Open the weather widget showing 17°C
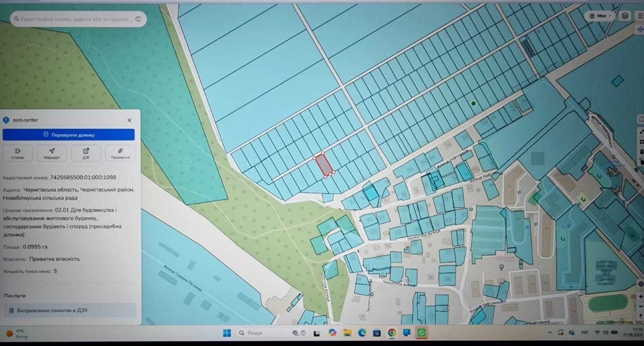This screenshot has height=346, width=644. point(17,333)
